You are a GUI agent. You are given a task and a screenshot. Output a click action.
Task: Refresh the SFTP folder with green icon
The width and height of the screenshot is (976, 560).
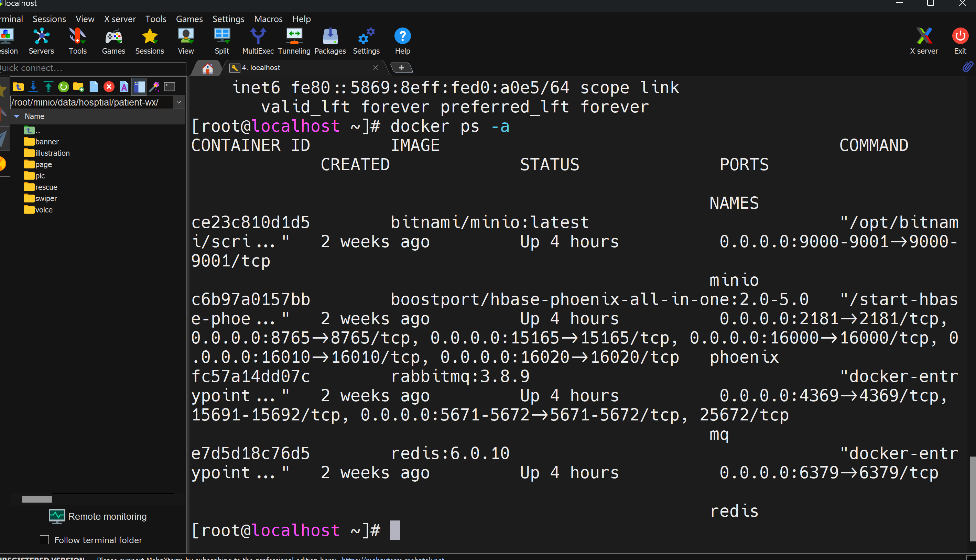pos(64,87)
